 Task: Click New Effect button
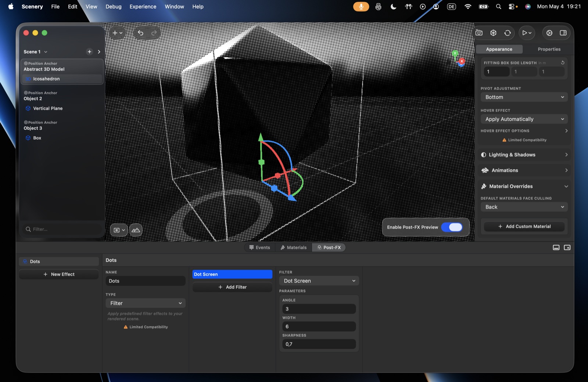tap(59, 274)
